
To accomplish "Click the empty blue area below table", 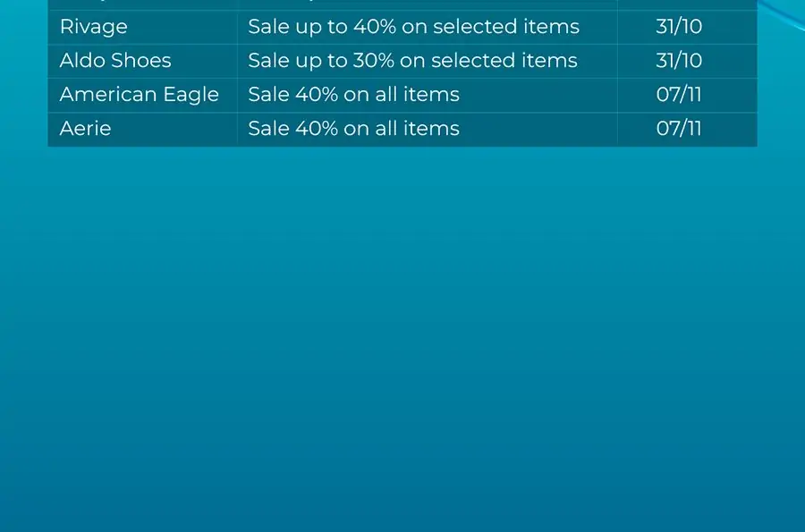I will pos(402,339).
